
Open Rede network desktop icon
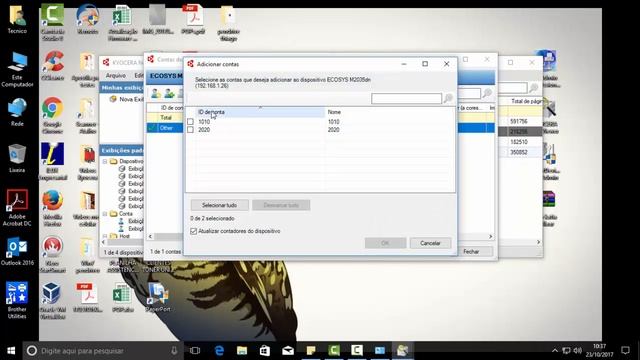[x=17, y=112]
